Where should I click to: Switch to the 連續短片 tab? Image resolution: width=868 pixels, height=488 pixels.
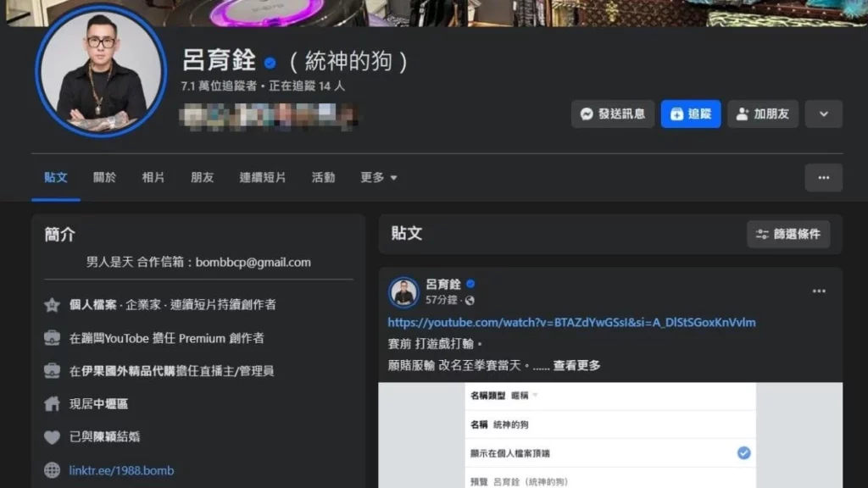coord(263,178)
